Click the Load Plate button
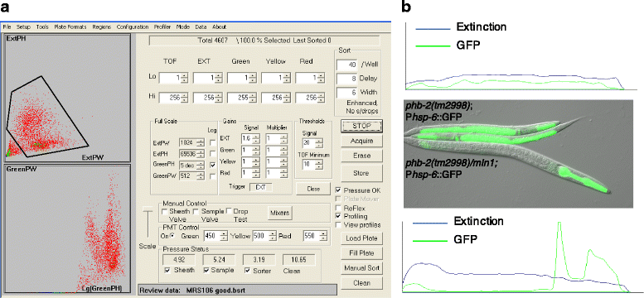This screenshot has width=644, height=298. pos(361,238)
